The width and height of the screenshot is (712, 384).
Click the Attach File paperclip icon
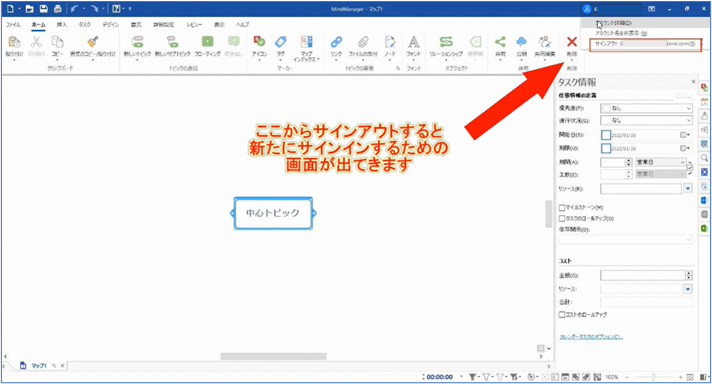(363, 42)
